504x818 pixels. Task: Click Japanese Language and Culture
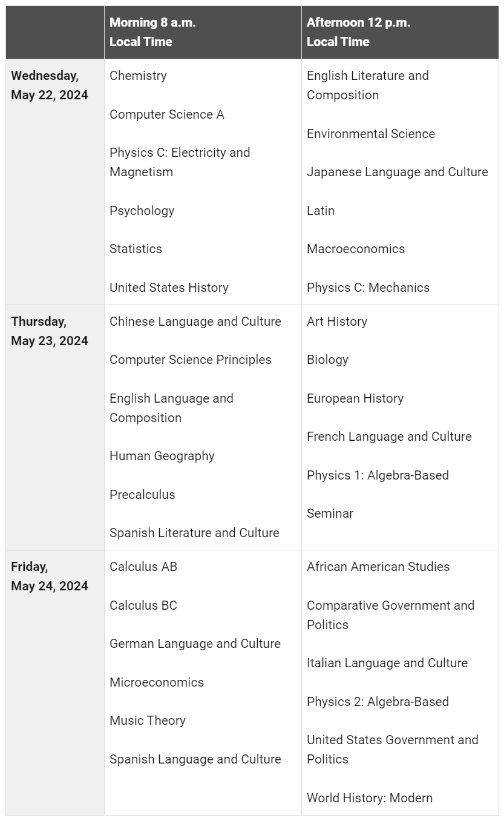click(397, 172)
